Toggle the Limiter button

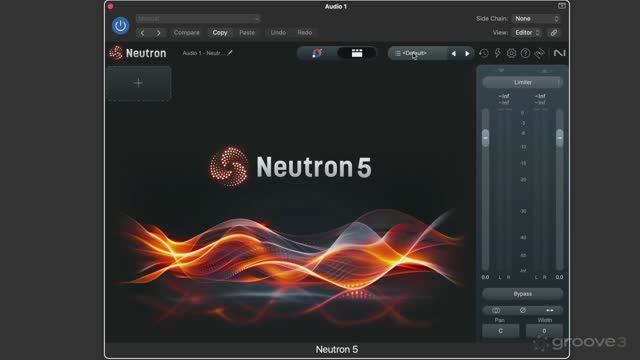point(523,82)
